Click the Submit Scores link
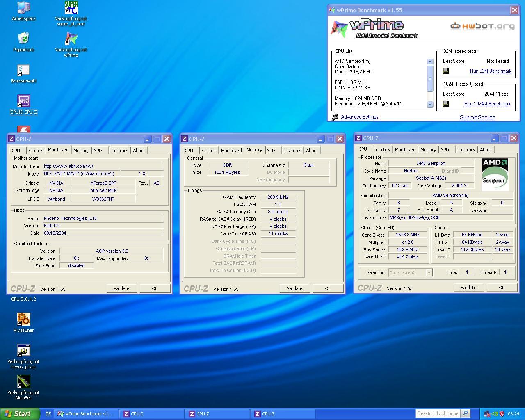The image size is (525, 420). 477,117
